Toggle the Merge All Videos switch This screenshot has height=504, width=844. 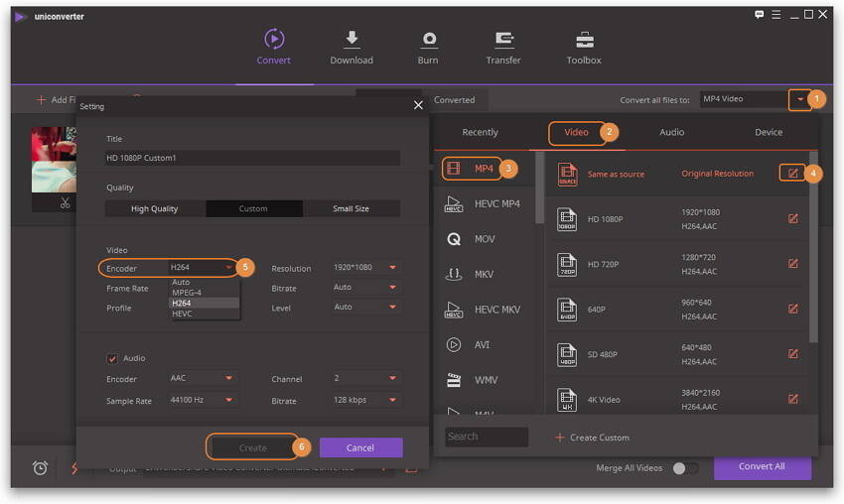point(685,468)
